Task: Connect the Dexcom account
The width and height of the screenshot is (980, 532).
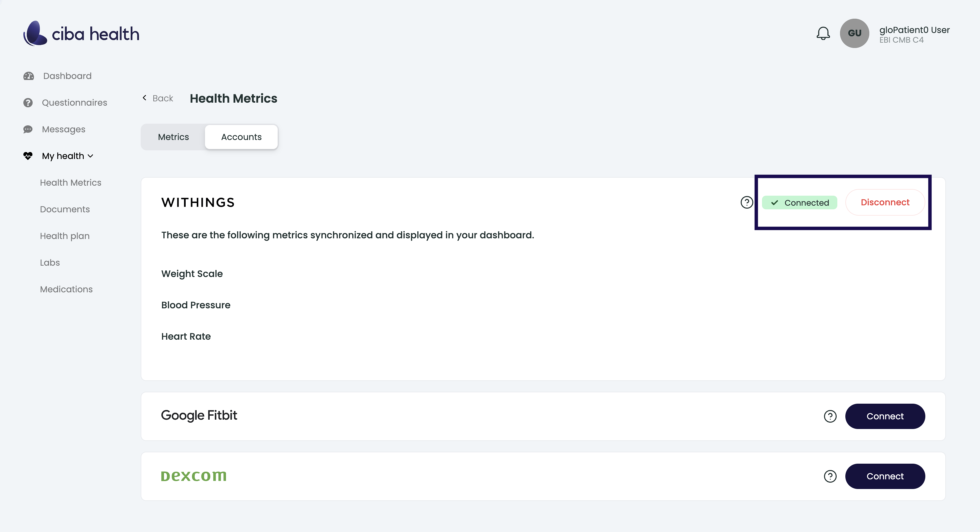Action: point(885,476)
